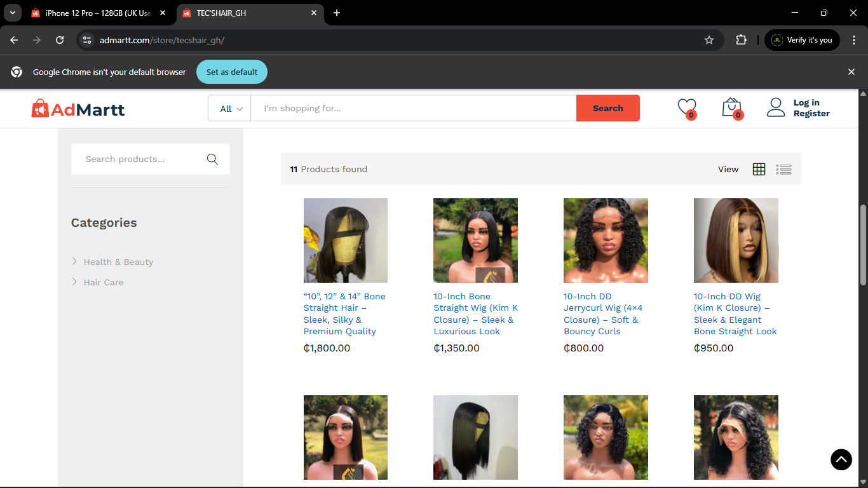The height and width of the screenshot is (488, 868).
Task: Open 10-Inch DD Jerrycurl Wig product link
Action: pos(603,314)
